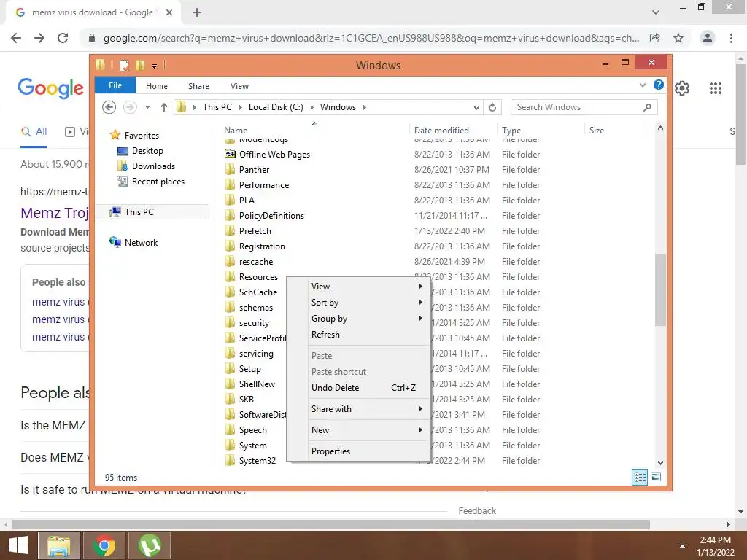
Task: Show hidden system tray icons
Action: 682,546
